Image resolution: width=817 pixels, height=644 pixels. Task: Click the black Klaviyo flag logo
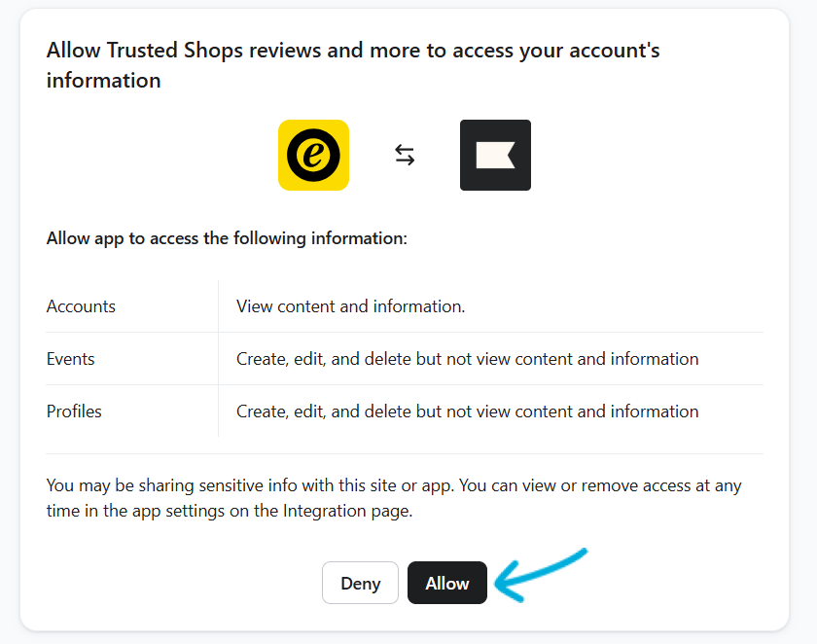[495, 155]
